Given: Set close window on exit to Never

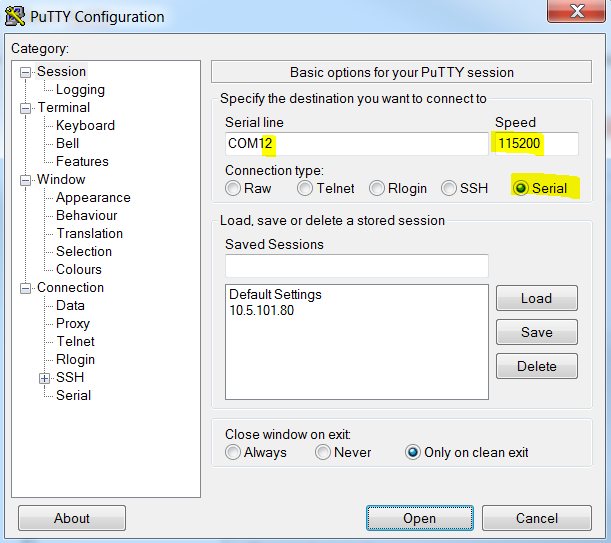Looking at the screenshot, I should point(323,452).
